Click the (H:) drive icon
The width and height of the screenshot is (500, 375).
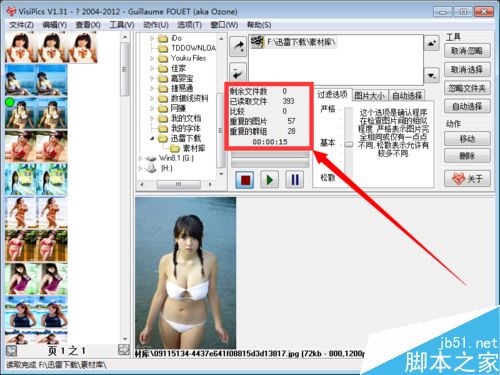pos(151,168)
